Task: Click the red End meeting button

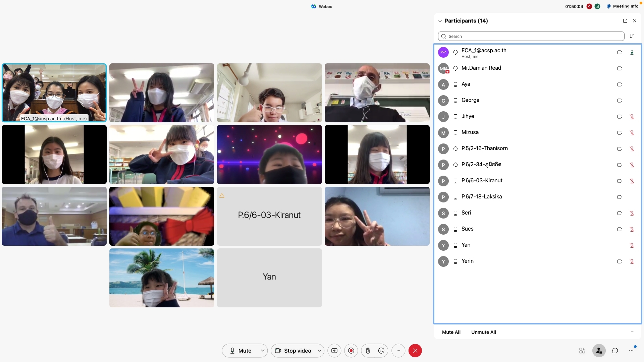Action: coord(415,351)
